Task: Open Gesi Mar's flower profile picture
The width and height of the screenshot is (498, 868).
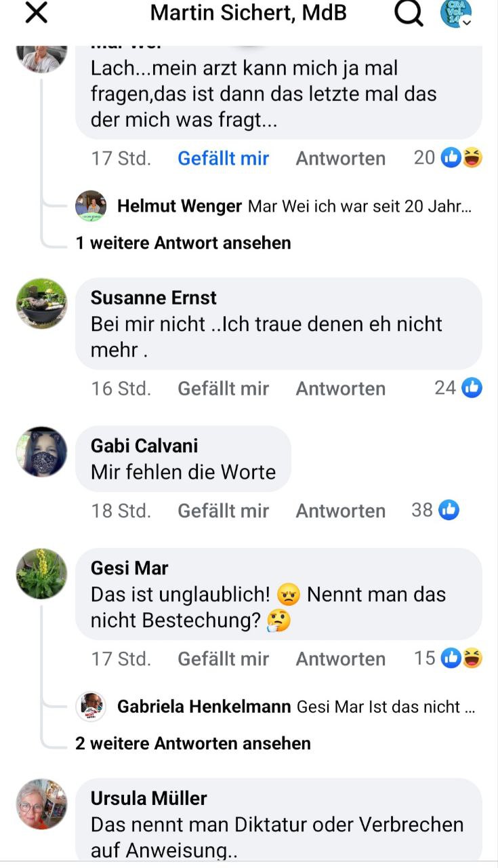Action: 41,574
